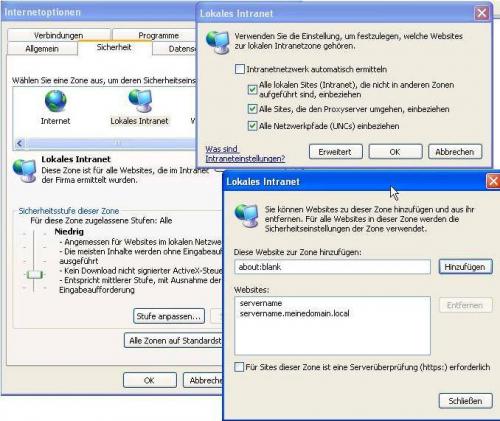The image size is (500, 421).
Task: Click the Lokales Intranet icon beside the zone description
Action: click(24, 171)
